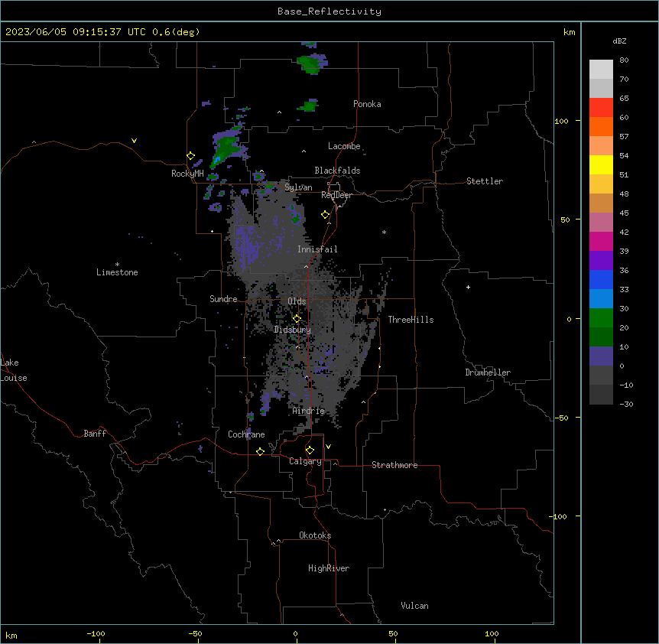Image resolution: width=659 pixels, height=644 pixels.
Task: Select the Calgary label
Action: (306, 461)
